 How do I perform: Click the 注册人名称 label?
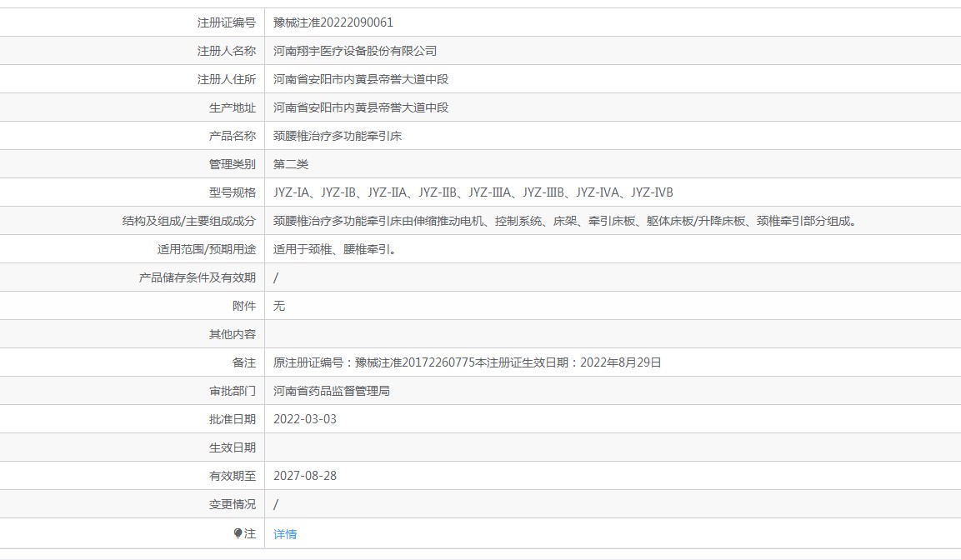click(226, 51)
